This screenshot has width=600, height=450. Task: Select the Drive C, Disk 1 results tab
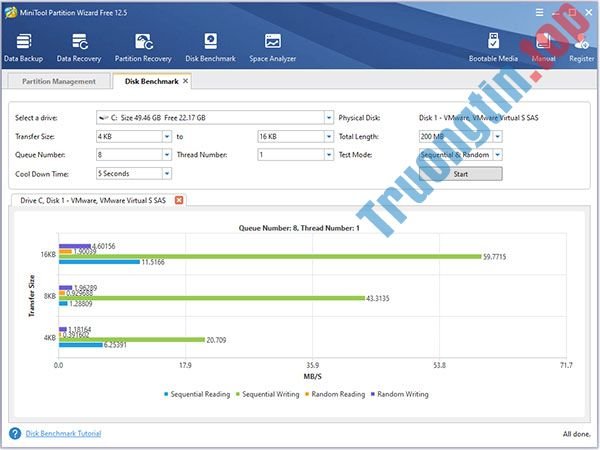pyautogui.click(x=92, y=200)
